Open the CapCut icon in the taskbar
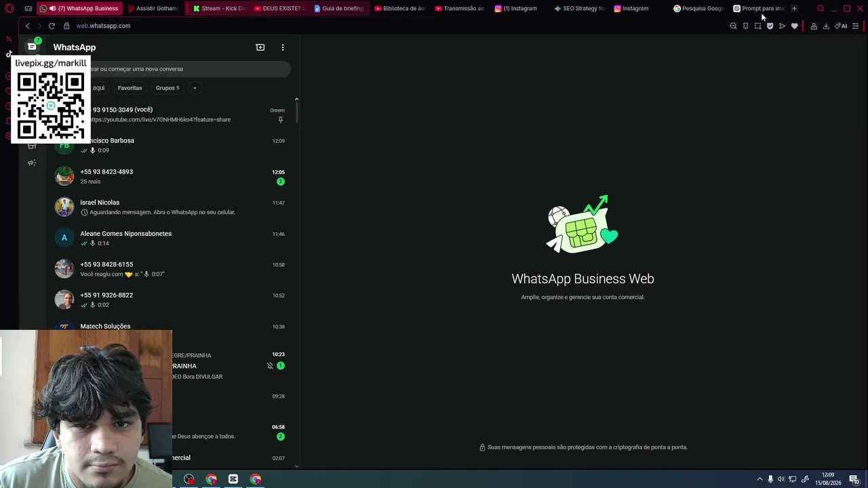The image size is (868, 488). point(233,479)
